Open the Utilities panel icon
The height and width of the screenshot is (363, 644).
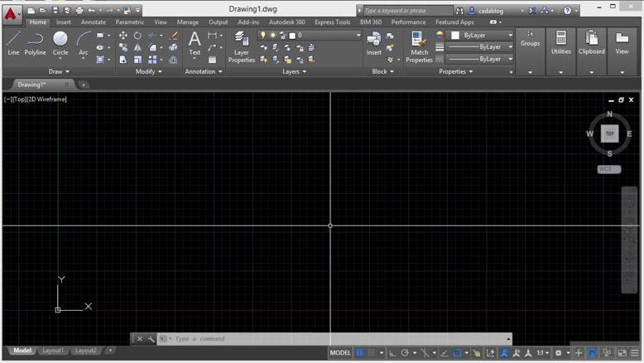click(x=560, y=43)
